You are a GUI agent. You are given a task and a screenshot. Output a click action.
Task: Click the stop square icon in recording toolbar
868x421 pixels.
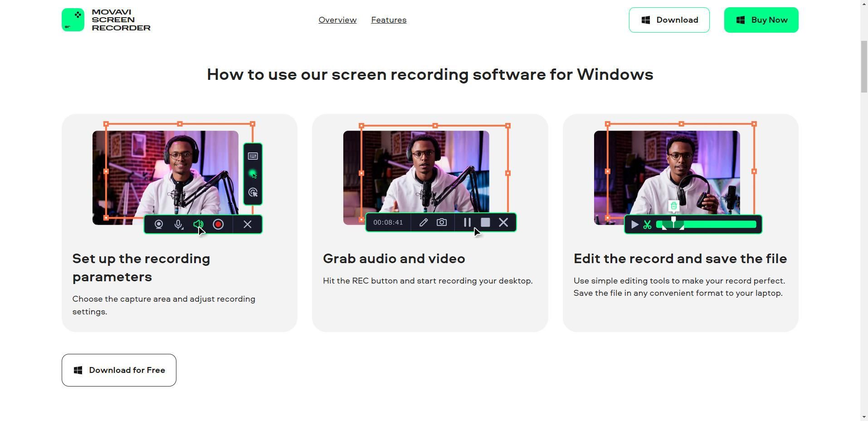tap(485, 222)
